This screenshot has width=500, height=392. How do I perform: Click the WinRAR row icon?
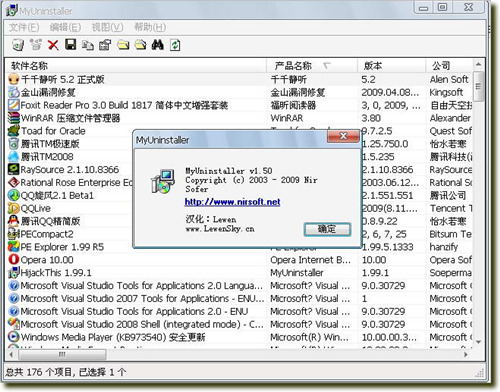pyautogui.click(x=14, y=118)
